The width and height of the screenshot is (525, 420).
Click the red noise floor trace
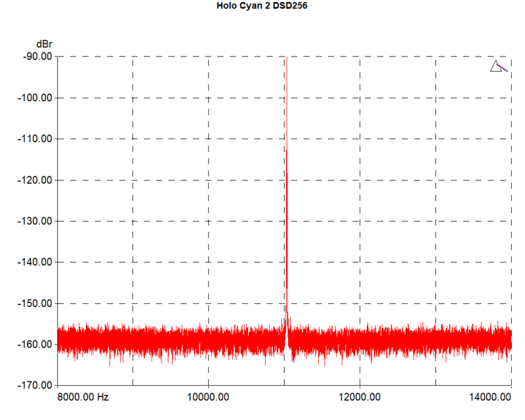[x=164, y=341]
